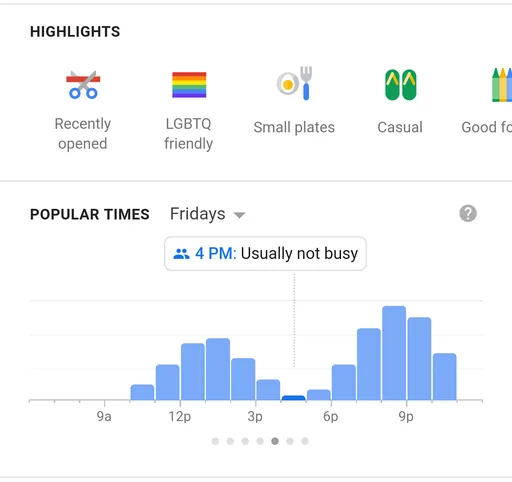
Task: Choose the Casual flip-flops icon
Action: tap(400, 85)
